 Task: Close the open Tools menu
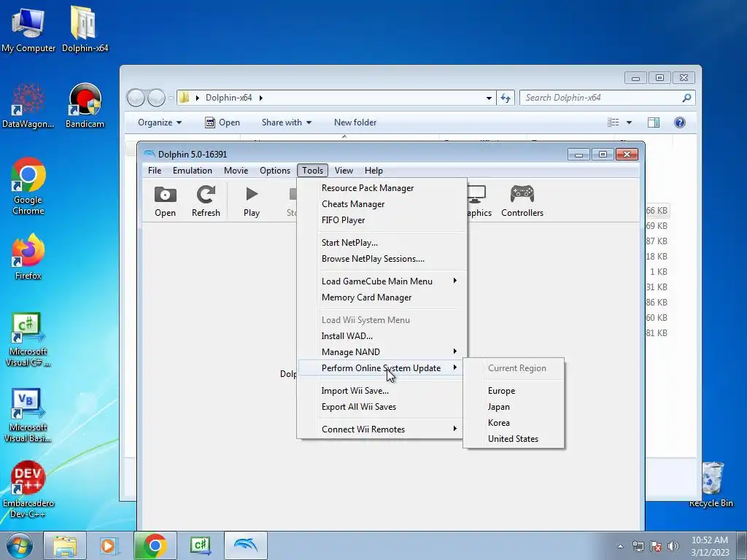click(x=312, y=171)
